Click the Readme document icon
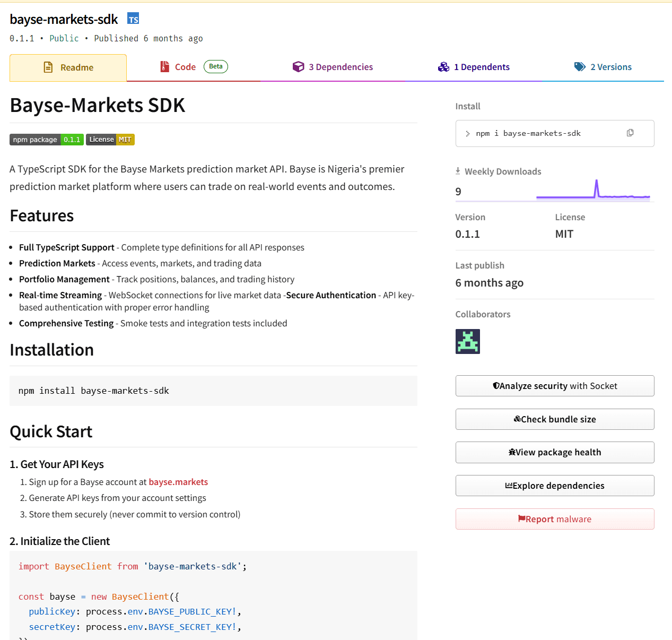The height and width of the screenshot is (640, 672). (x=48, y=67)
